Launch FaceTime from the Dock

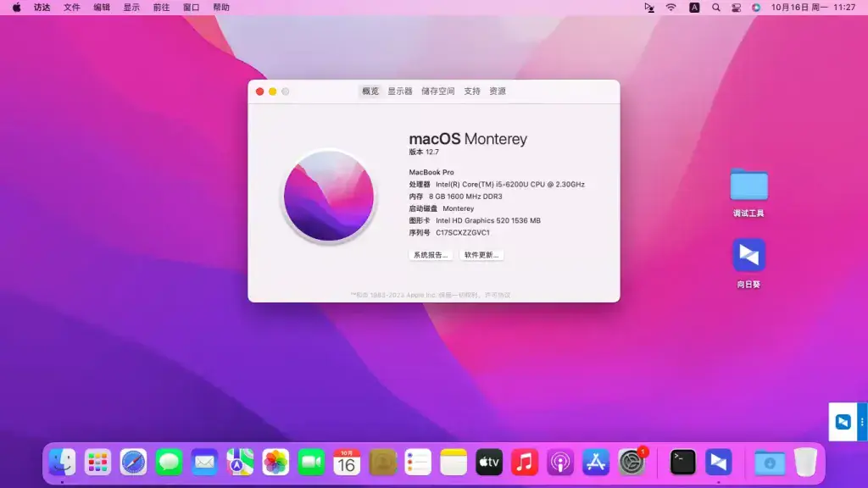point(311,462)
